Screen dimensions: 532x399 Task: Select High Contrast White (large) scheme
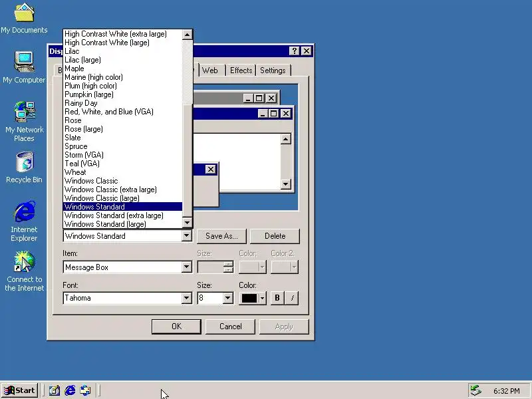coord(122,43)
